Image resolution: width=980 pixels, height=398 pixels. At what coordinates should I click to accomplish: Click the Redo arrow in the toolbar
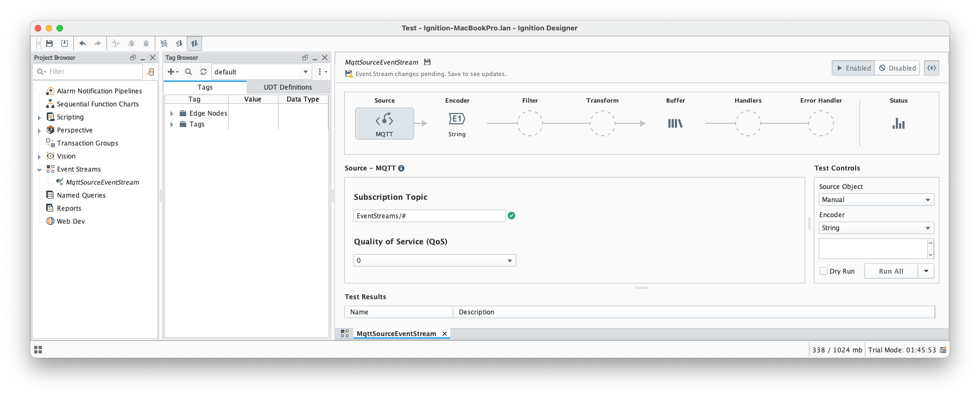(98, 43)
